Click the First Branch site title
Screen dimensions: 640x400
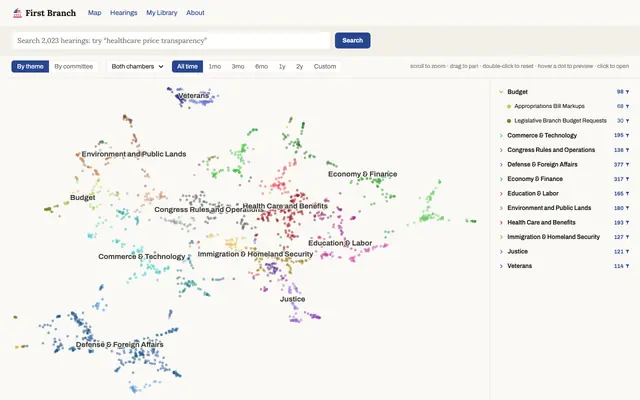click(x=51, y=13)
